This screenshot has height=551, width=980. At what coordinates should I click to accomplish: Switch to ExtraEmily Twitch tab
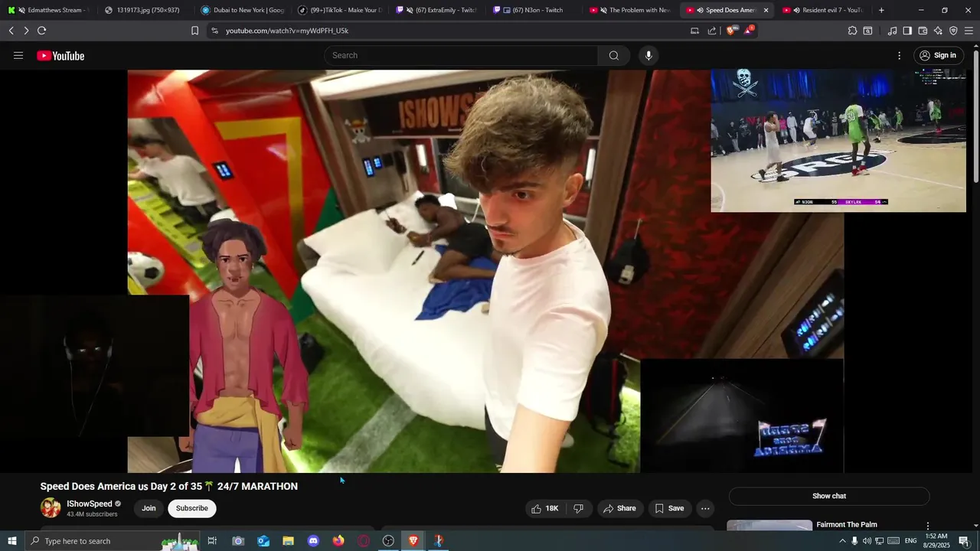click(x=436, y=10)
